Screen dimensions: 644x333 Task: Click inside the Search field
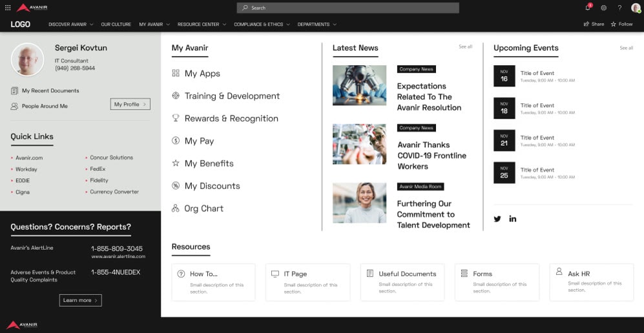348,8
